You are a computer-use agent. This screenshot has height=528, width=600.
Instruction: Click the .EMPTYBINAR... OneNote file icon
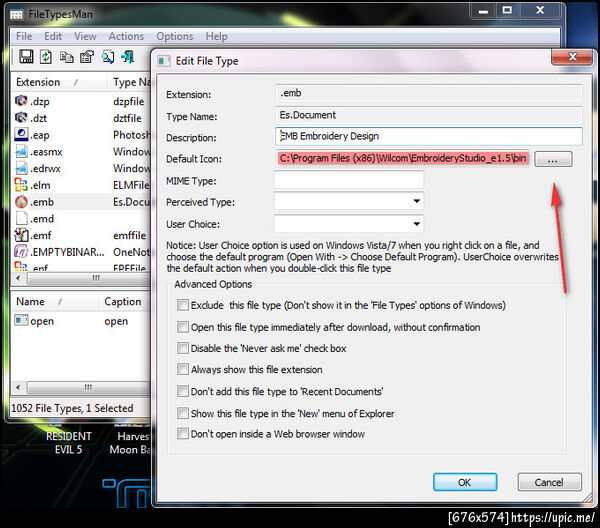pos(21,252)
